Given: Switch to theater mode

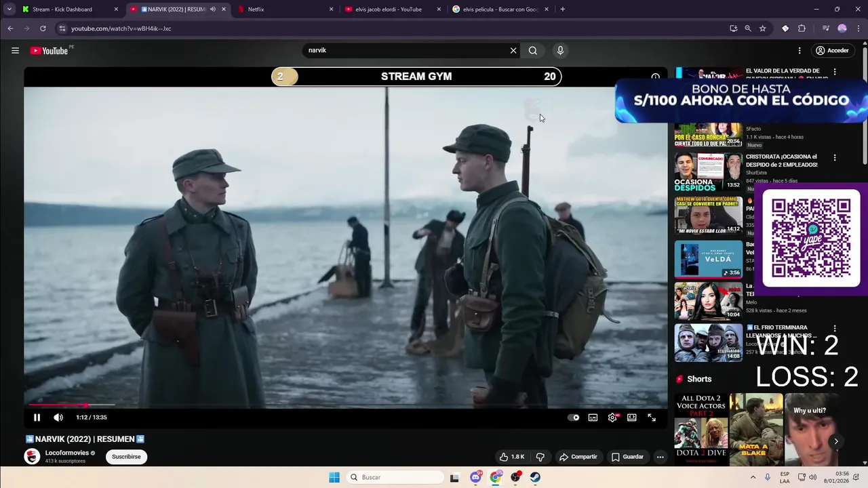Looking at the screenshot, I should click(632, 418).
